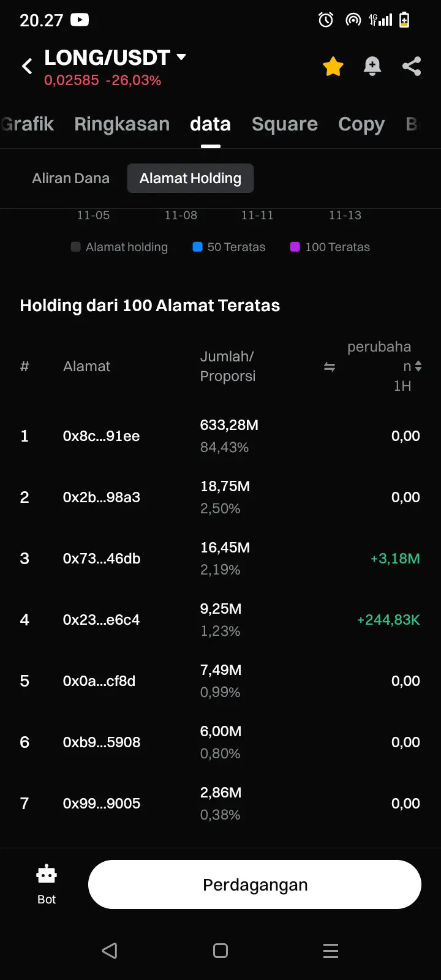Image resolution: width=441 pixels, height=980 pixels.
Task: Tap the back arrow icon
Action: click(x=27, y=66)
